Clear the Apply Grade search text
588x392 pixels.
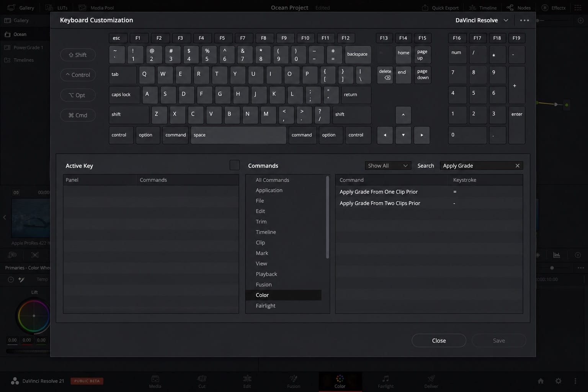518,166
